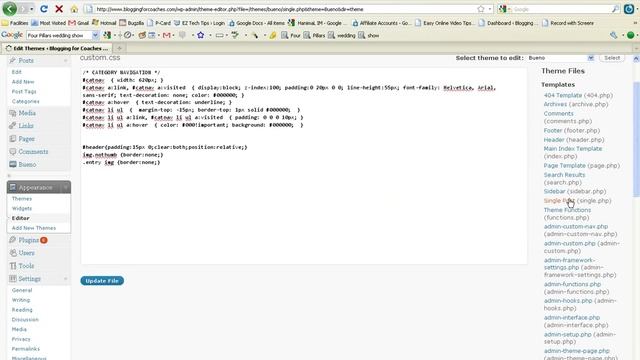Viewport: 640px width, 360px height.
Task: Open Google toolbar search box dropdown
Action: pyautogui.click(x=96, y=36)
